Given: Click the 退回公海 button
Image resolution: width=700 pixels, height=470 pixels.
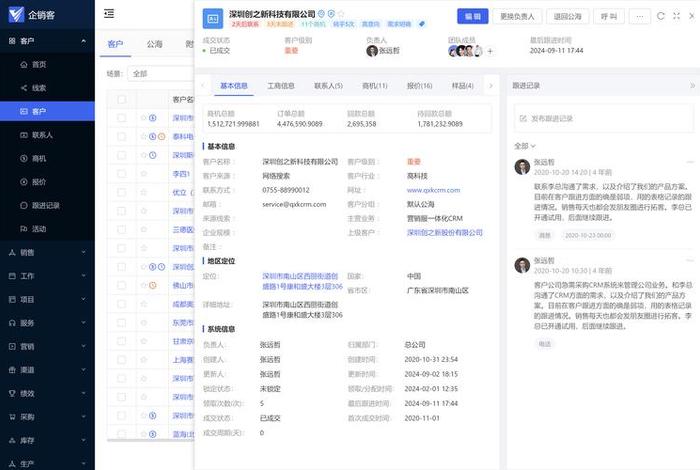Looking at the screenshot, I should click(x=567, y=17).
